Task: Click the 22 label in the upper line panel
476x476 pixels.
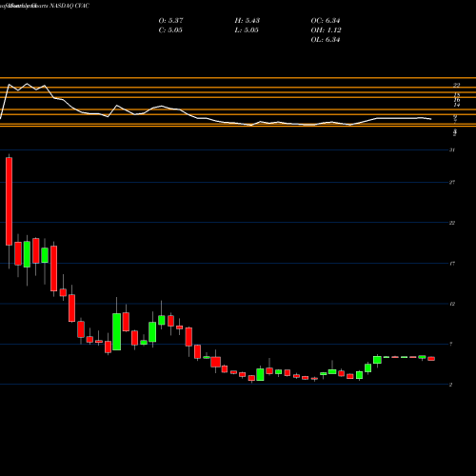Action: [457, 85]
